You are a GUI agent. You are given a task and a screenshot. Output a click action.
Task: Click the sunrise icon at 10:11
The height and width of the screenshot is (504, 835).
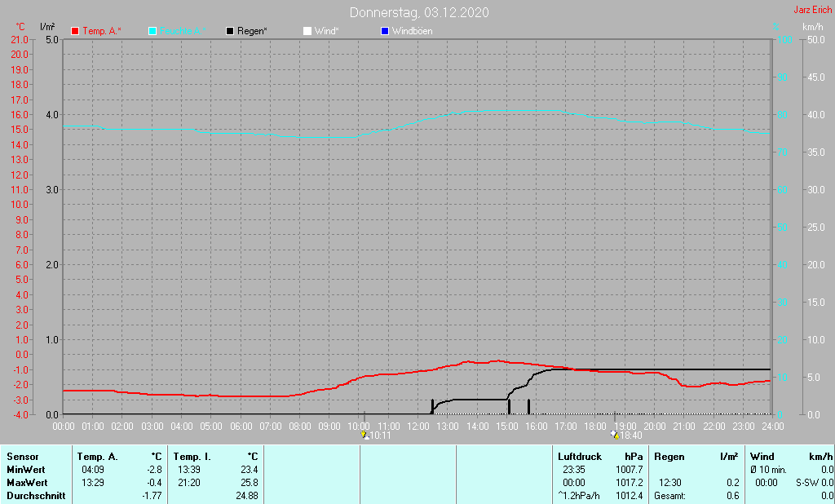pyautogui.click(x=364, y=435)
